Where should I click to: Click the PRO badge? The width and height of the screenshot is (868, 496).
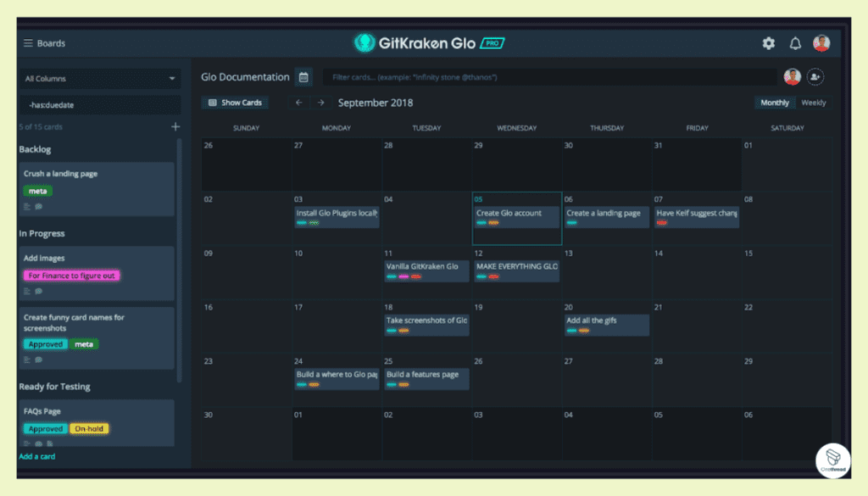[492, 43]
